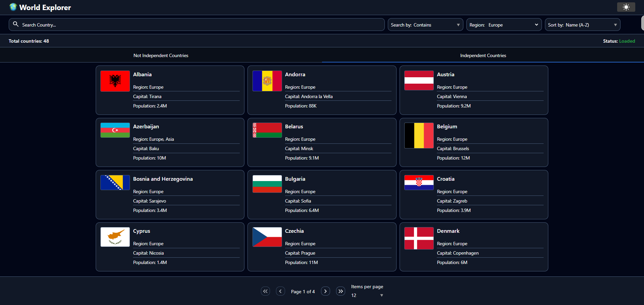Open the Region Europe dropdown
The image size is (644, 305).
[504, 25]
